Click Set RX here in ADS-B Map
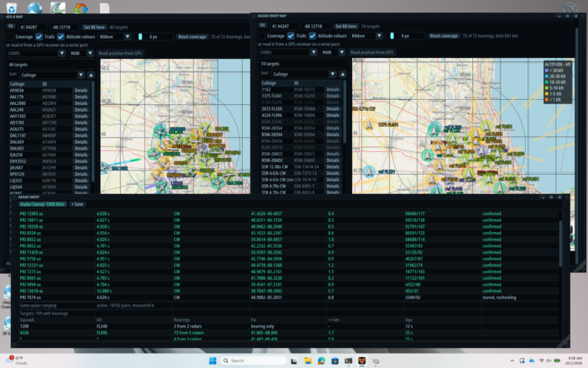588x368 pixels. (94, 27)
